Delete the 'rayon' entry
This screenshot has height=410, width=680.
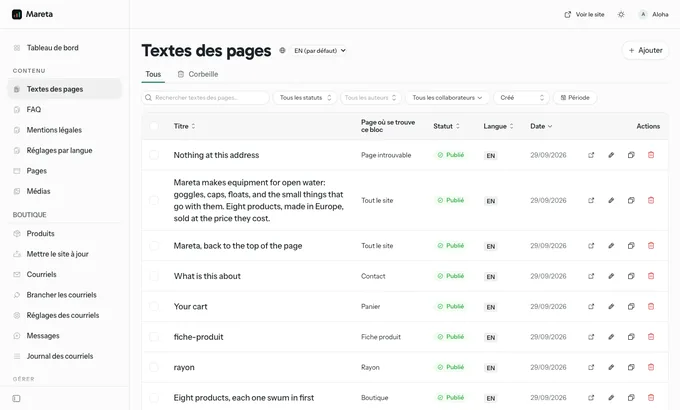[651, 367]
